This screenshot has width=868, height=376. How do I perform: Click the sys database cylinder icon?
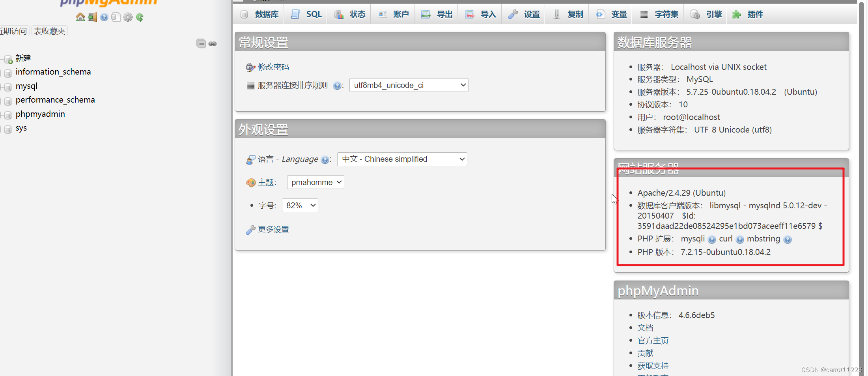click(x=7, y=129)
